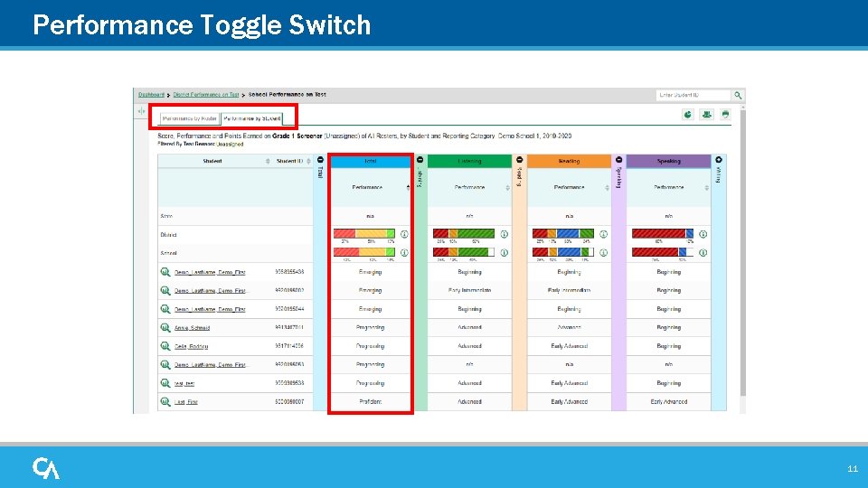Select the Performance by Student tab
868x488 pixels.
[252, 118]
